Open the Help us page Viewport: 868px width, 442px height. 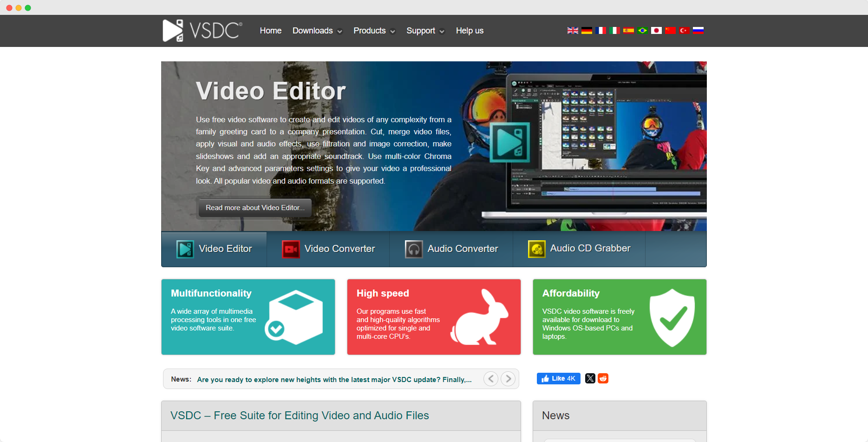(470, 31)
